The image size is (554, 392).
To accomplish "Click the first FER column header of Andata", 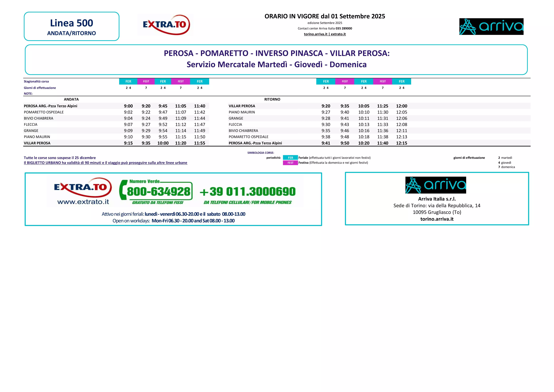I will (x=128, y=81).
